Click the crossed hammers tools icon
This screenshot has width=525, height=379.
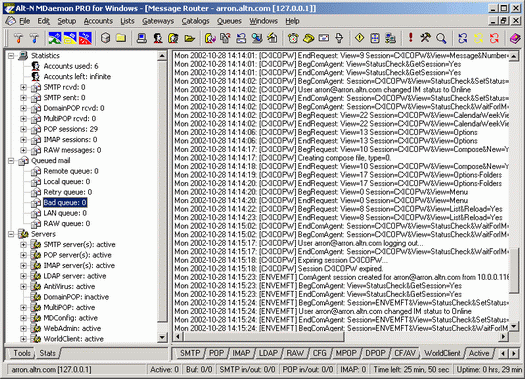point(426,38)
